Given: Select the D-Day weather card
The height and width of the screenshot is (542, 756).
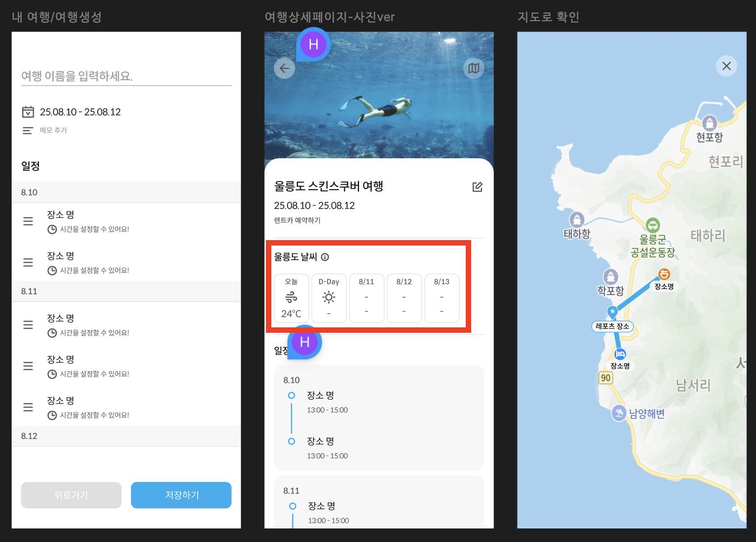Looking at the screenshot, I should pyautogui.click(x=329, y=298).
